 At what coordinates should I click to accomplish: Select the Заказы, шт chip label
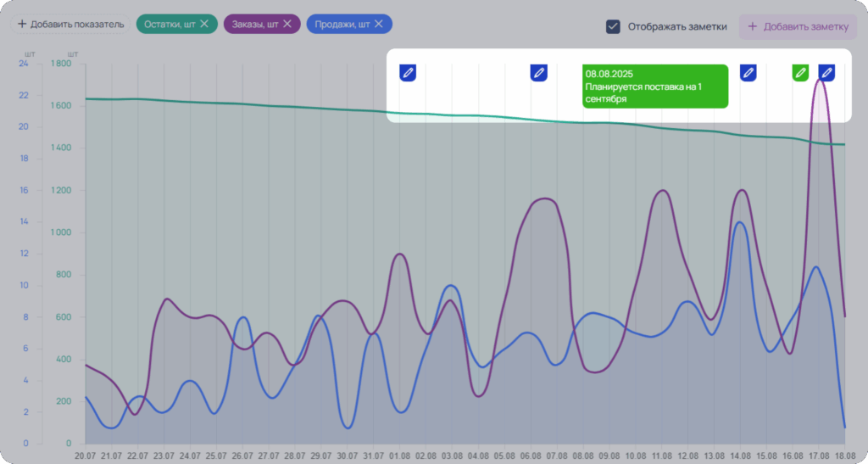coord(255,24)
